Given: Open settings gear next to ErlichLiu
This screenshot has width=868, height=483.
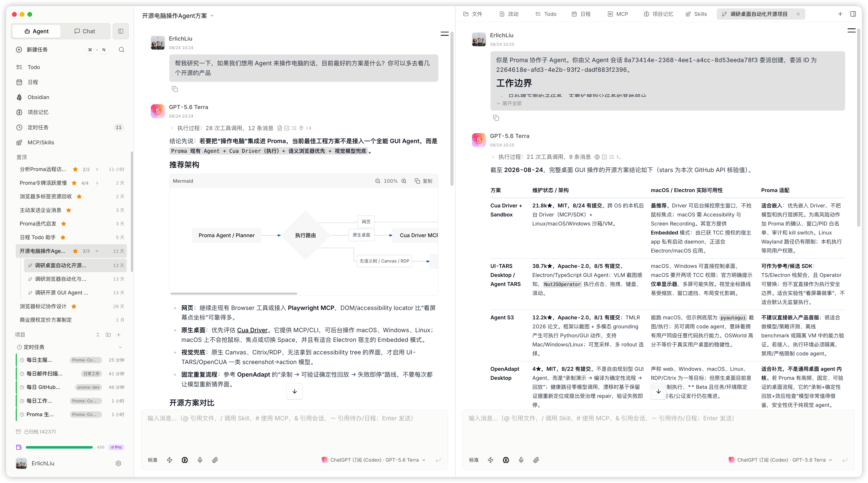Looking at the screenshot, I should click(x=118, y=463).
